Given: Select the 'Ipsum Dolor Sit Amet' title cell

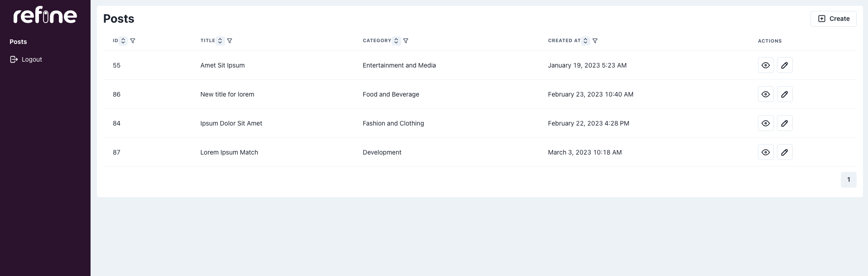Looking at the screenshot, I should click(231, 123).
